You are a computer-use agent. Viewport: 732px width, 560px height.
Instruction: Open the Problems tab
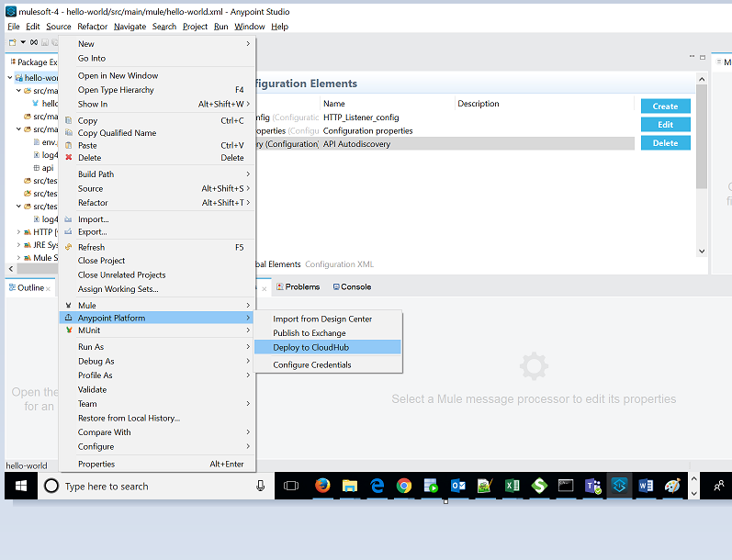(x=298, y=286)
